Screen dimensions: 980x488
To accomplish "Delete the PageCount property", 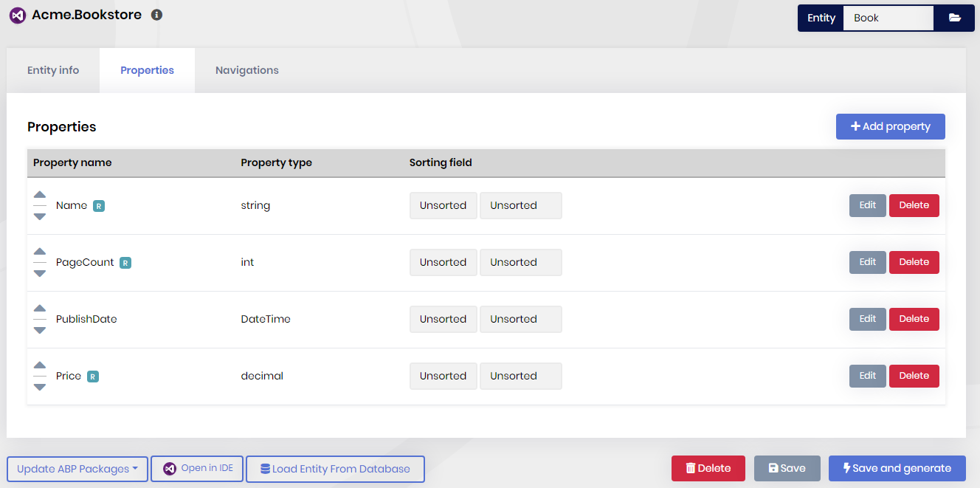I will click(x=914, y=262).
